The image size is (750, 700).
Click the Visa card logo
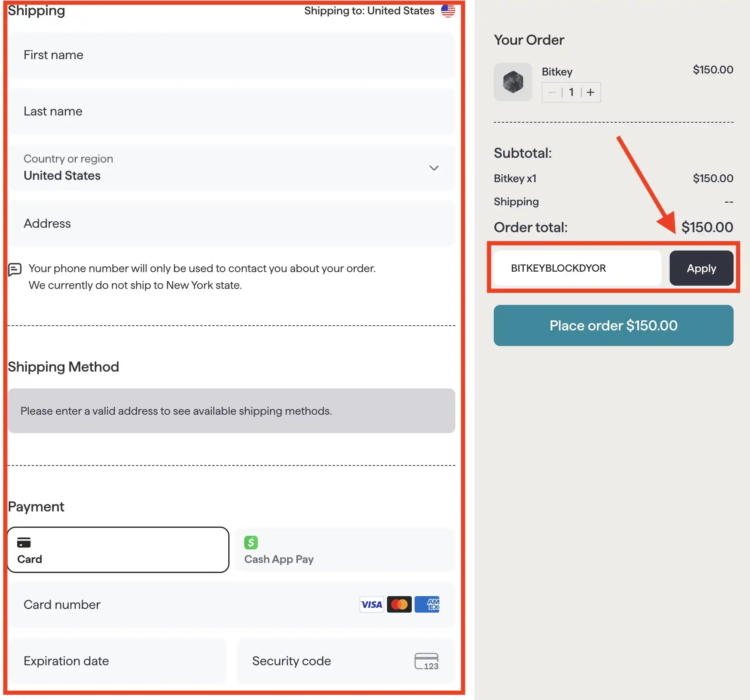click(x=371, y=605)
